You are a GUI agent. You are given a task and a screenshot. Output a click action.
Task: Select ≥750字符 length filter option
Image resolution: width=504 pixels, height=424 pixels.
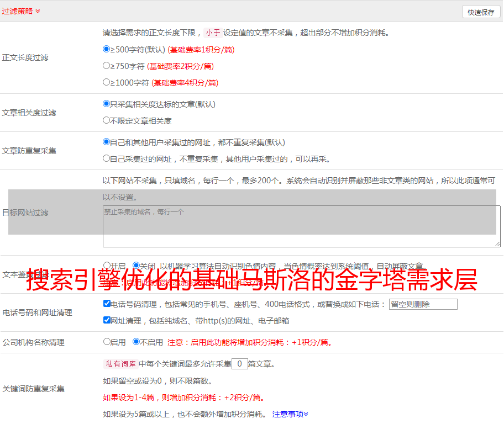(x=107, y=66)
